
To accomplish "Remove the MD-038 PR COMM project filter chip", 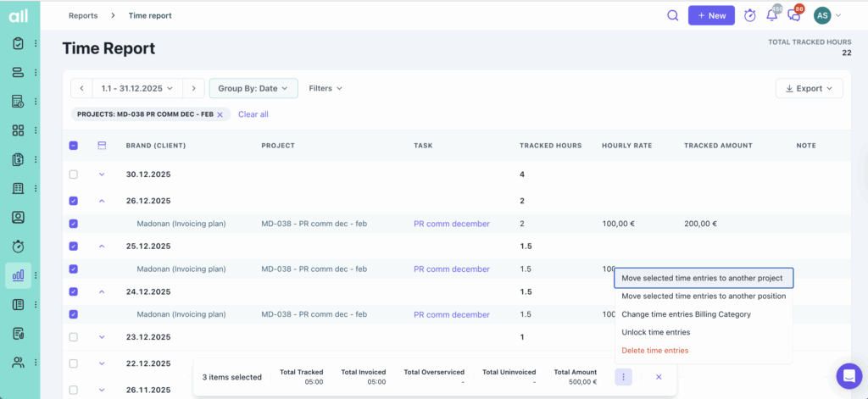I will (220, 114).
